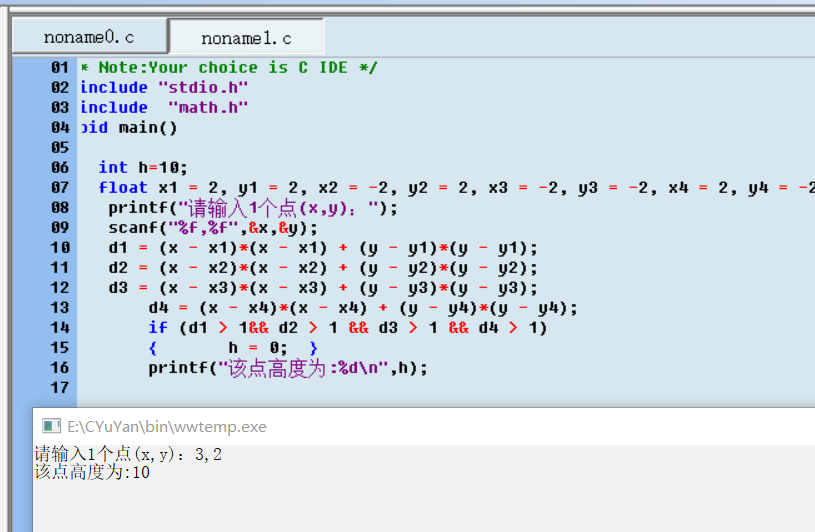Click line number 05 in the gutter

pyautogui.click(x=60, y=148)
